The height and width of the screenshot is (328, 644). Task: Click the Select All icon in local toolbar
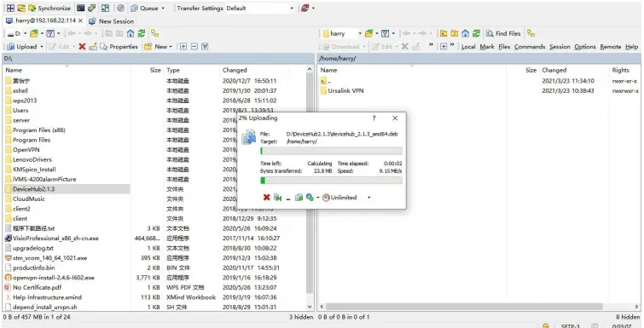click(205, 47)
